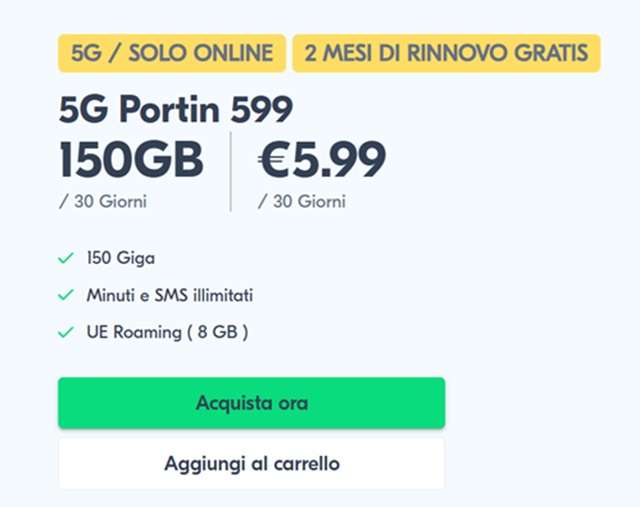Click the large 150GB data amount

point(131,160)
